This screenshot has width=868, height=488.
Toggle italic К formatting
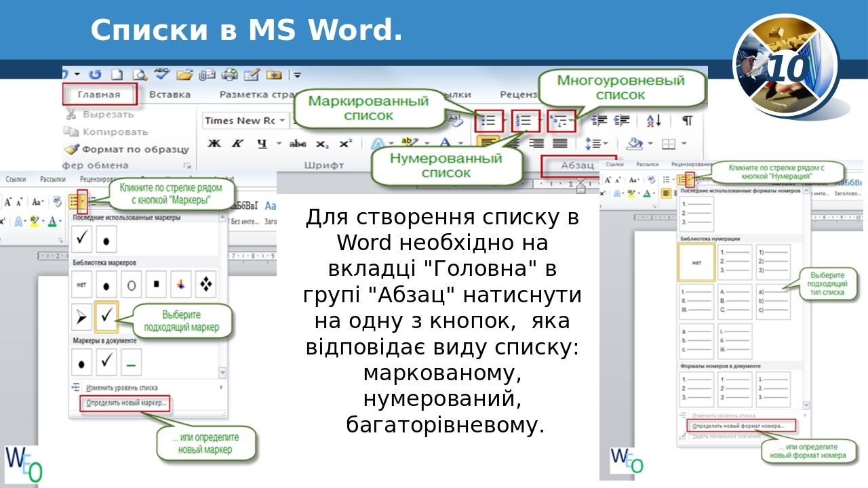237,144
